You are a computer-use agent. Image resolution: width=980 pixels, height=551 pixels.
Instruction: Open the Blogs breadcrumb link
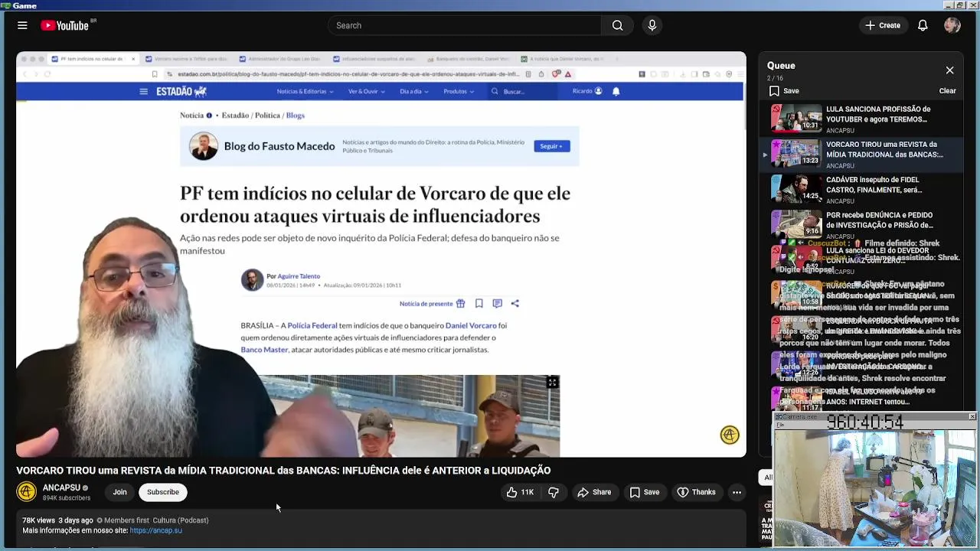point(295,116)
